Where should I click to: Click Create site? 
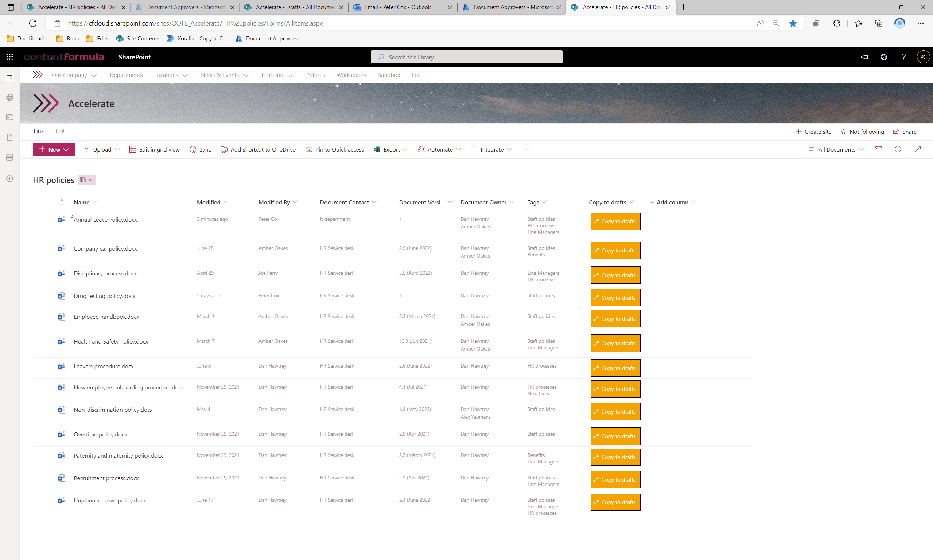(x=813, y=132)
